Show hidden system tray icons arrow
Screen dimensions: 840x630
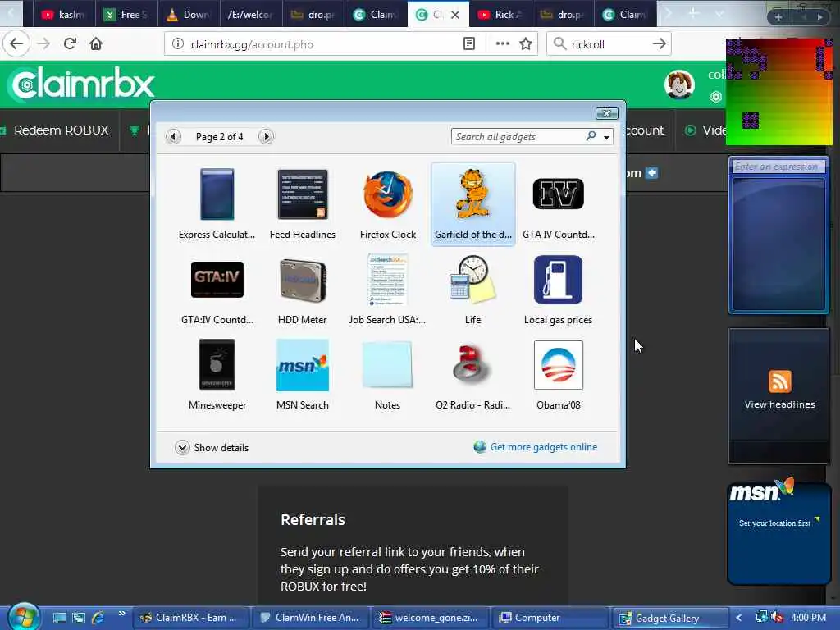pos(739,618)
